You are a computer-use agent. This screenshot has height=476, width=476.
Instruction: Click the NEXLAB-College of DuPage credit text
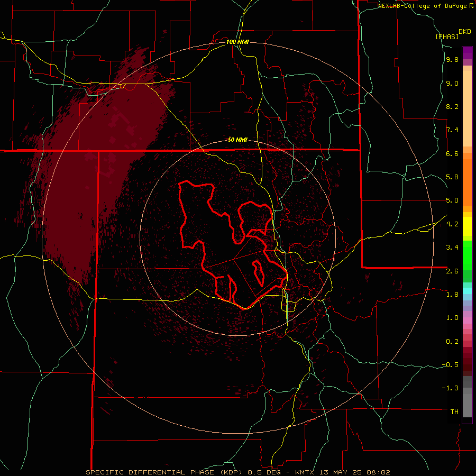point(423,6)
